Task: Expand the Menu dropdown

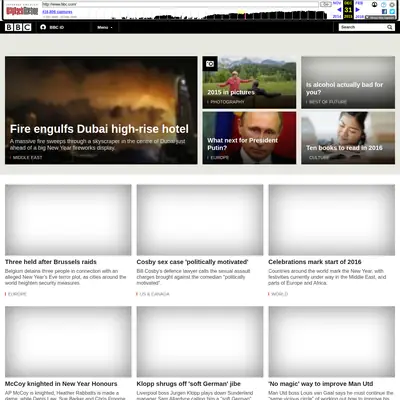Action: pos(105,27)
